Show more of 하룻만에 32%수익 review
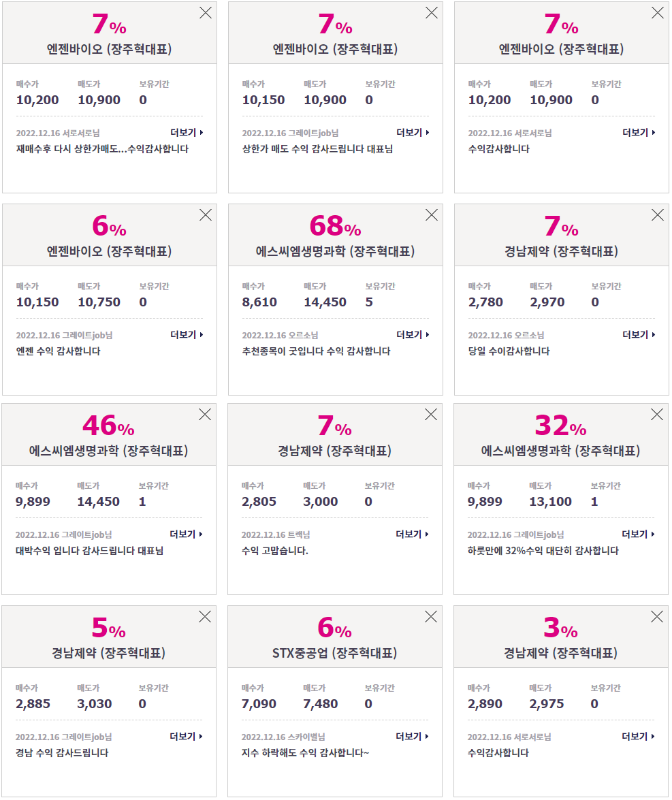 639,534
